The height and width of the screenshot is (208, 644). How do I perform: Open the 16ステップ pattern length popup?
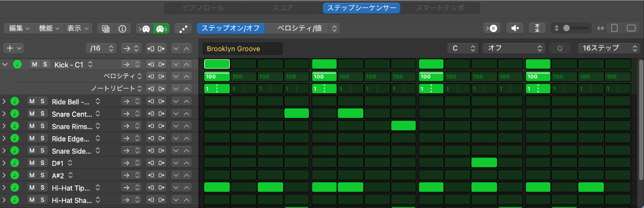(608, 49)
